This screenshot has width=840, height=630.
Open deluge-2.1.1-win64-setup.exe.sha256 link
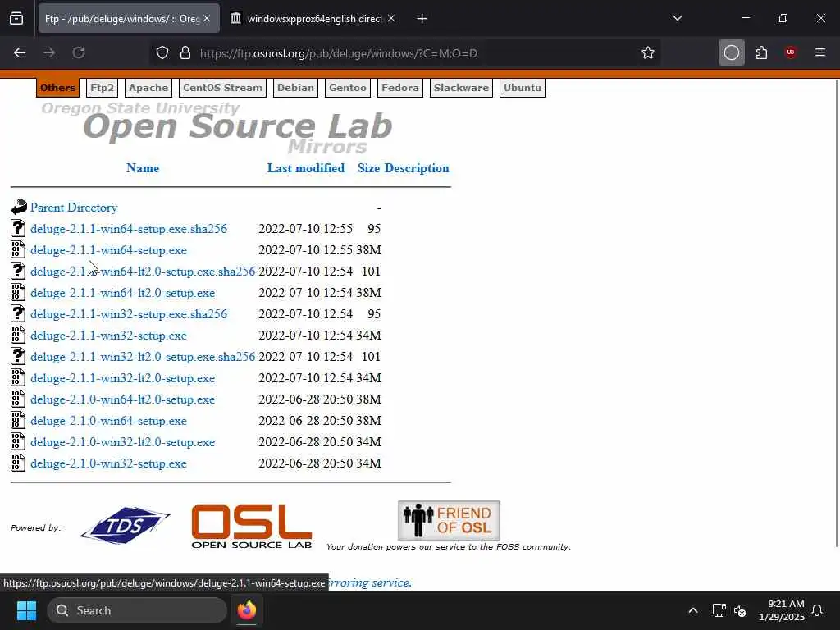point(129,229)
